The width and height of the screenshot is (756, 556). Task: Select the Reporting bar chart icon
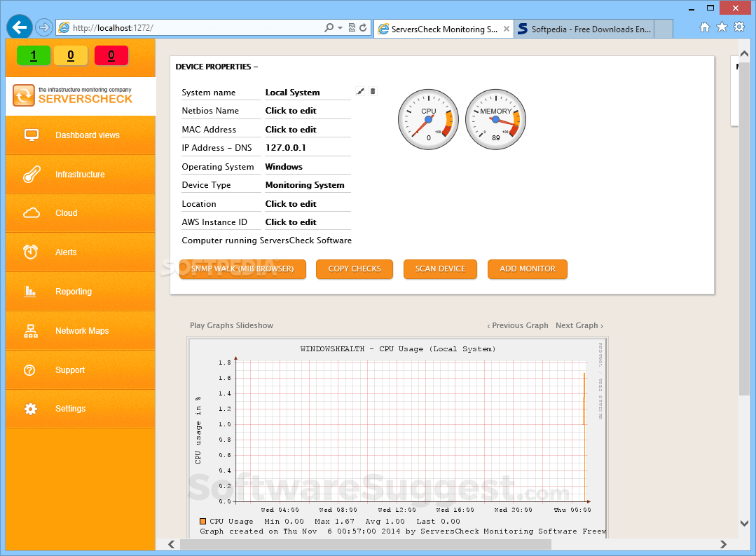31,291
